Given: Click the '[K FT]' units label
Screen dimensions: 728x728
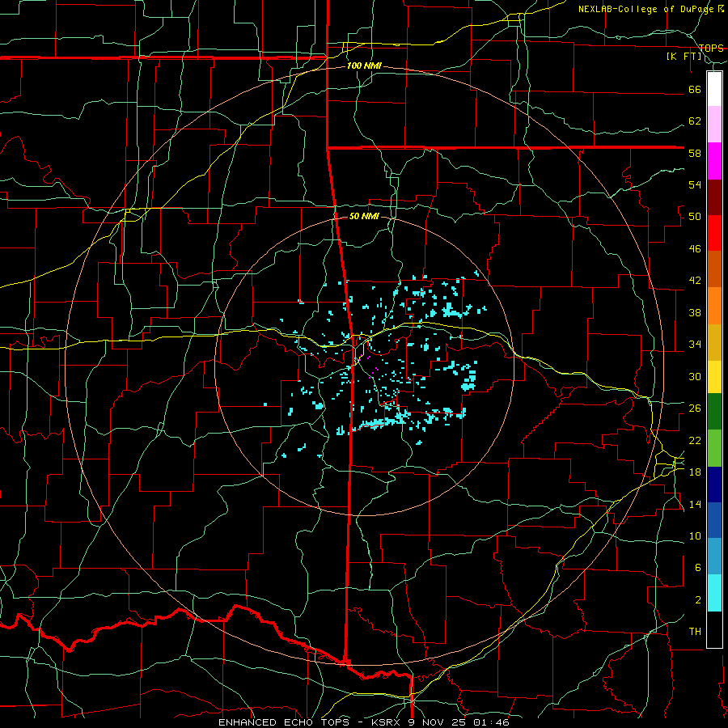Looking at the screenshot, I should tap(684, 57).
